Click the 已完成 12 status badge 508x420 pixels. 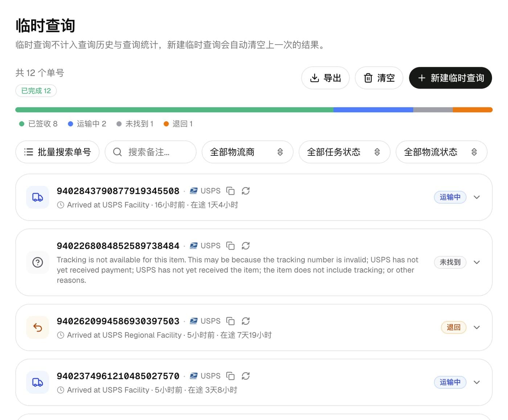click(x=36, y=91)
